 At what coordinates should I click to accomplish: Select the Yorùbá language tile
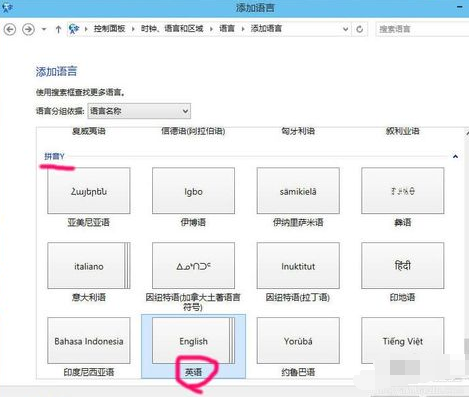(x=298, y=347)
